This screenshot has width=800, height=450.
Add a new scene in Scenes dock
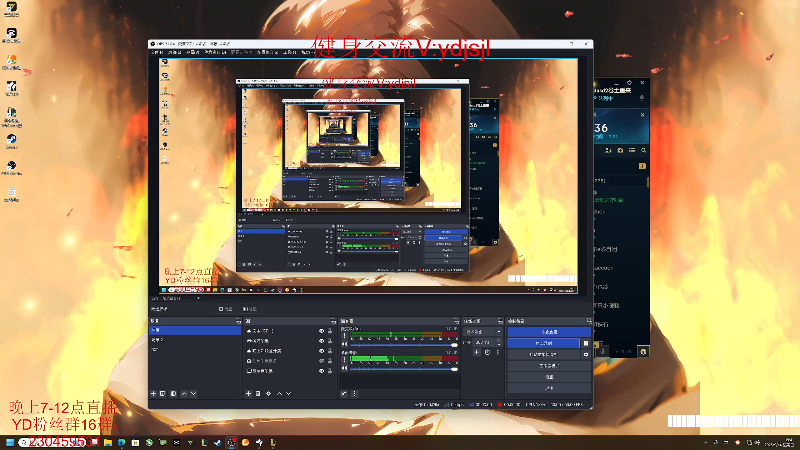[153, 393]
